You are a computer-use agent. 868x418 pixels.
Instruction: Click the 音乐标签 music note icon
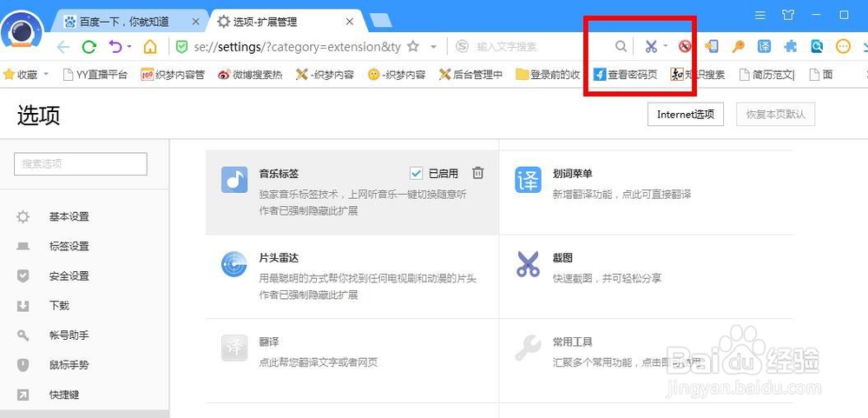(234, 180)
